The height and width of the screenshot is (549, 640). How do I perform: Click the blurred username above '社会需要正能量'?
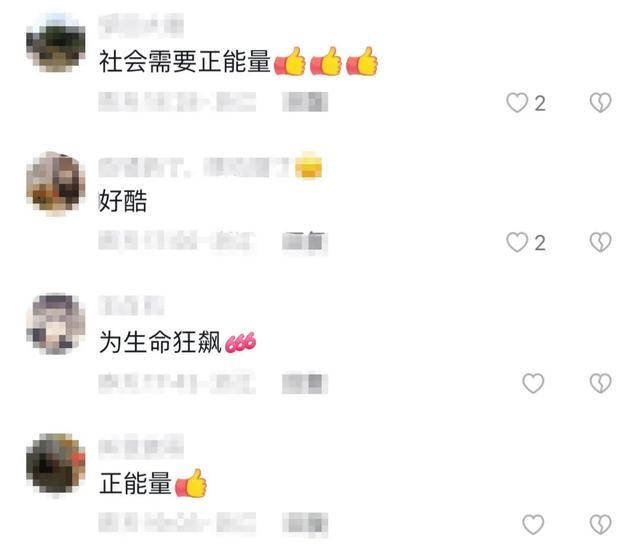point(141,25)
